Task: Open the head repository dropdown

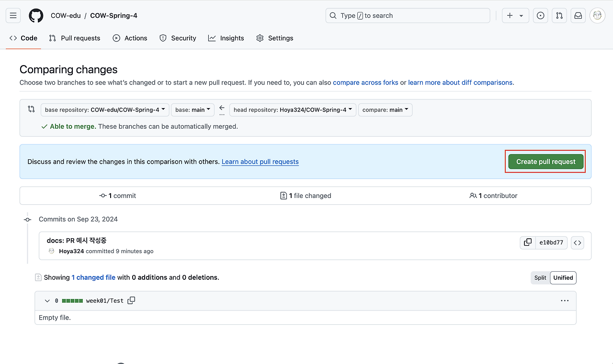Action: pyautogui.click(x=293, y=110)
